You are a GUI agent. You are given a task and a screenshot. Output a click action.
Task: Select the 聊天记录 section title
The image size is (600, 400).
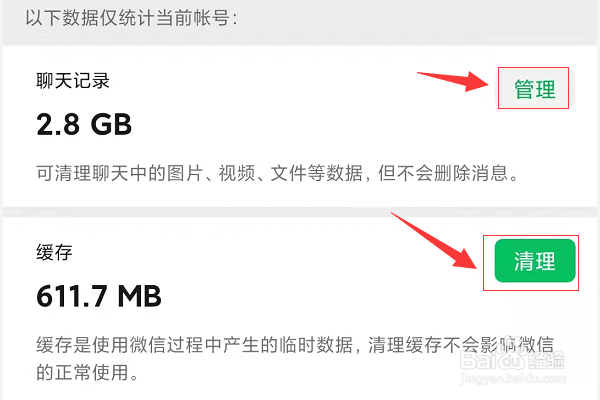click(x=73, y=81)
